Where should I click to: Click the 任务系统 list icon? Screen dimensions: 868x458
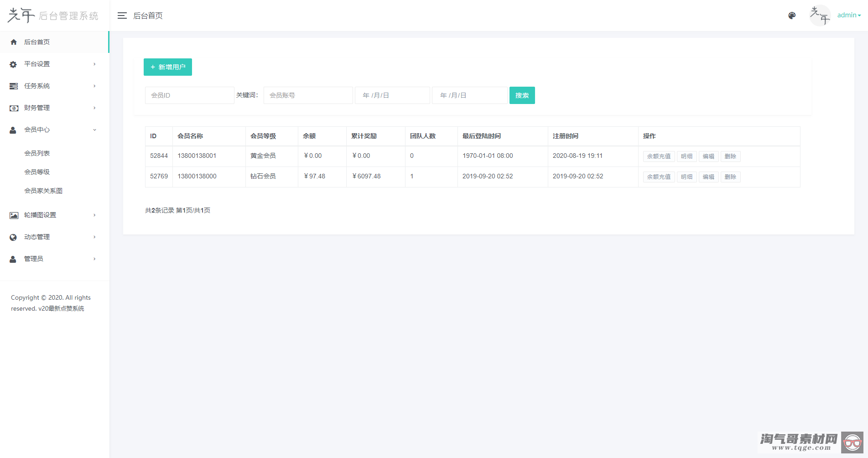coord(14,86)
